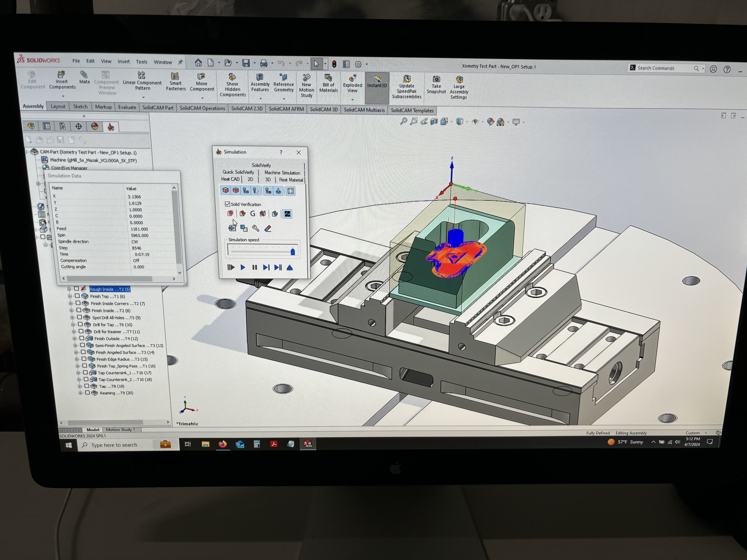Open Firefox from the taskbar
747x560 pixels.
point(223,444)
